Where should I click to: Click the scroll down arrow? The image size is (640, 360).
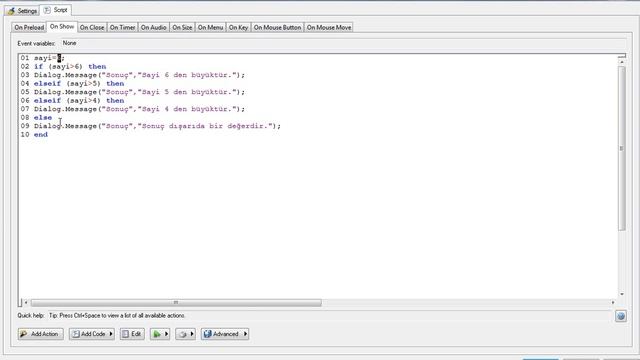(x=622, y=294)
